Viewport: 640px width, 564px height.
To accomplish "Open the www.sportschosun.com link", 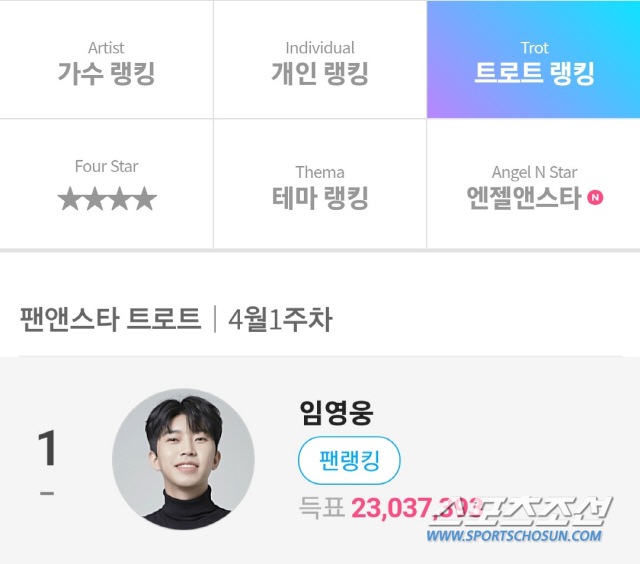I will (514, 535).
